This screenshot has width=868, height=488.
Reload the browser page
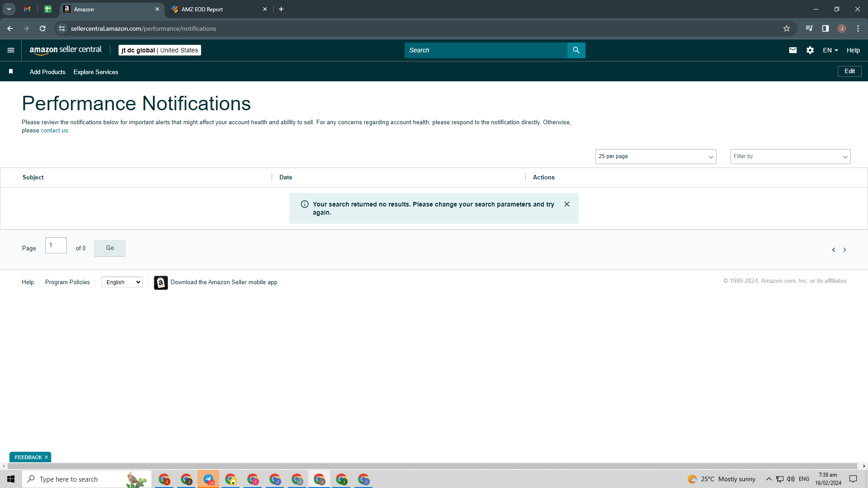click(x=42, y=28)
